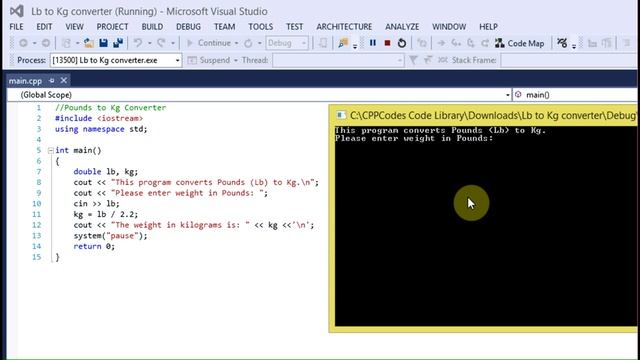Stop debugging with red square button
Screen dimensions: 640x360
pyautogui.click(x=387, y=43)
